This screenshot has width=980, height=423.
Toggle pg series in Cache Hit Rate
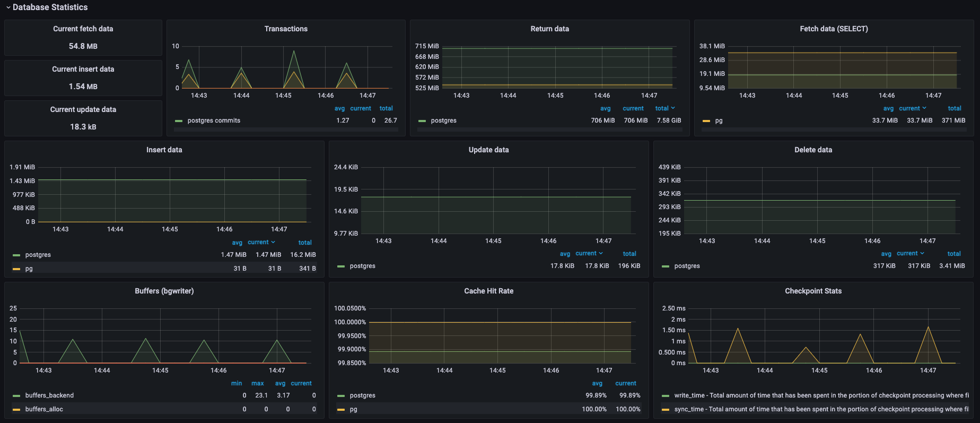(x=353, y=409)
